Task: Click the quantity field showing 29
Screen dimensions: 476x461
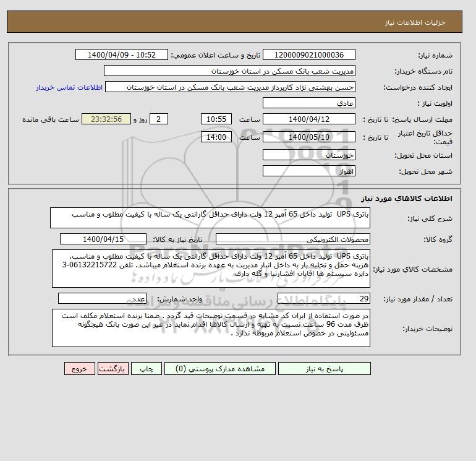Action: (323, 299)
